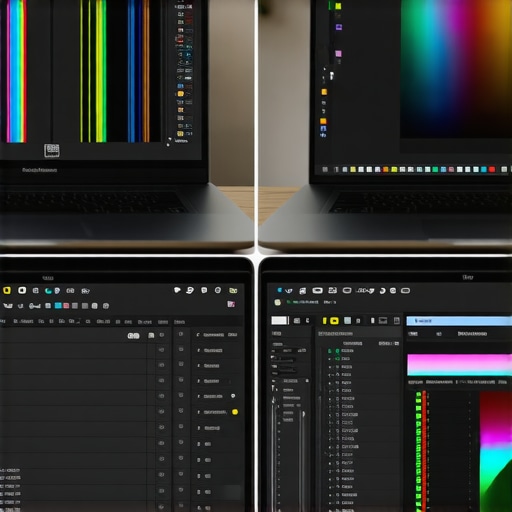The image size is (512, 512).
Task: Click the blue icon starting bottom-right screen toolbar
Action: point(280,290)
